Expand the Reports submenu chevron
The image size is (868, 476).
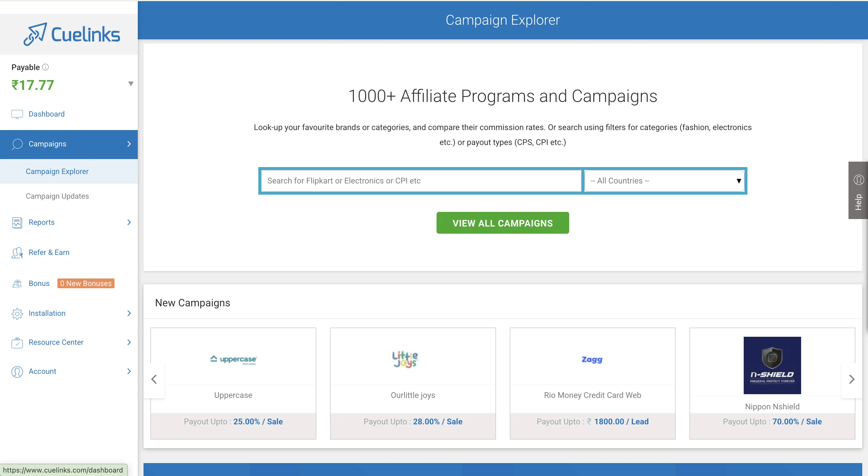[x=129, y=222]
